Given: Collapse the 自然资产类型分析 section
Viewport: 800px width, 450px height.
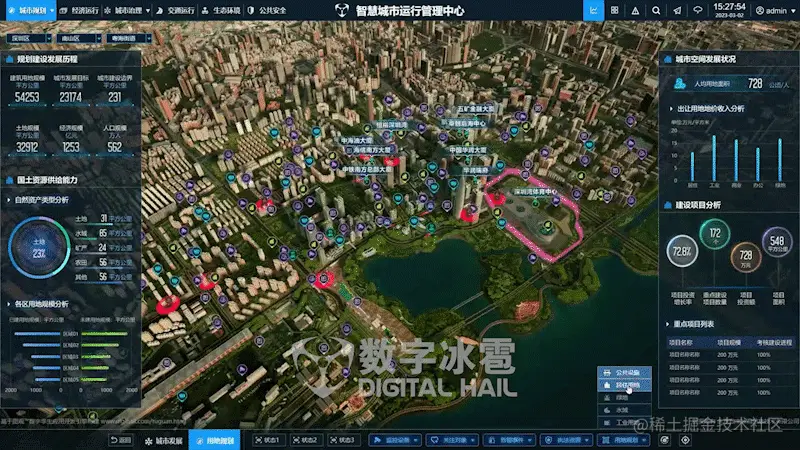Looking at the screenshot, I should click(9, 200).
